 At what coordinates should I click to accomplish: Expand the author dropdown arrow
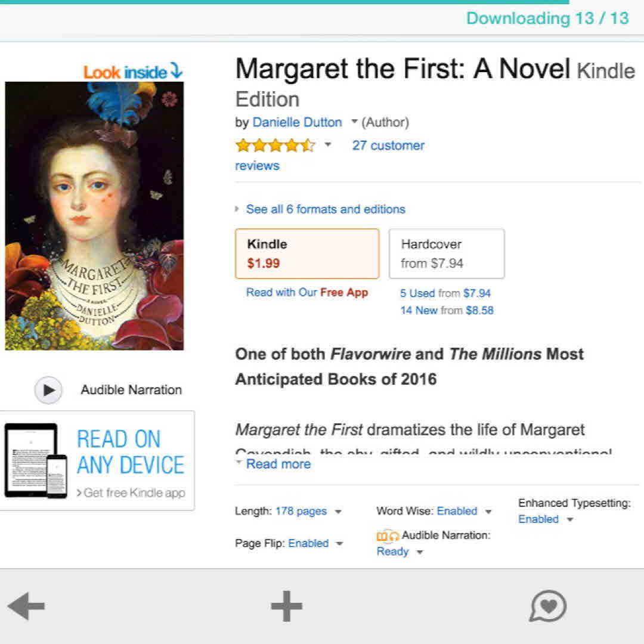pyautogui.click(x=354, y=122)
